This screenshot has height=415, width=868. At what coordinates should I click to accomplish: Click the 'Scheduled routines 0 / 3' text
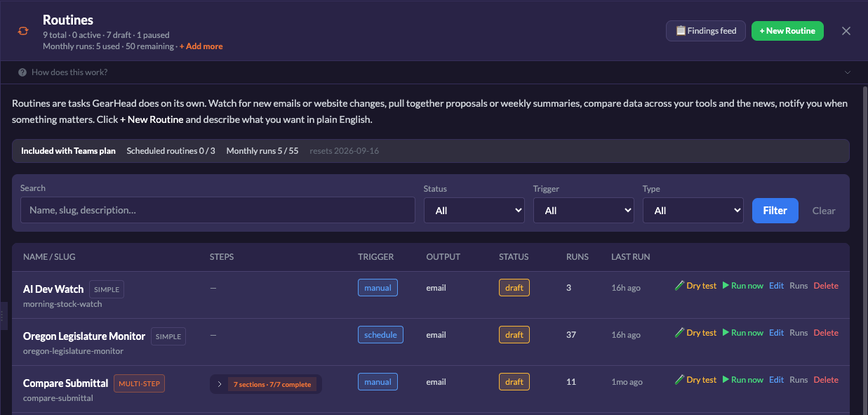pos(171,151)
